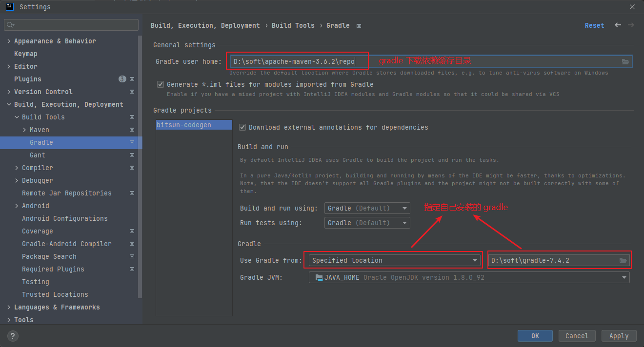644x347 pixels.
Task: Expand the Debugger node
Action: pyautogui.click(x=17, y=180)
